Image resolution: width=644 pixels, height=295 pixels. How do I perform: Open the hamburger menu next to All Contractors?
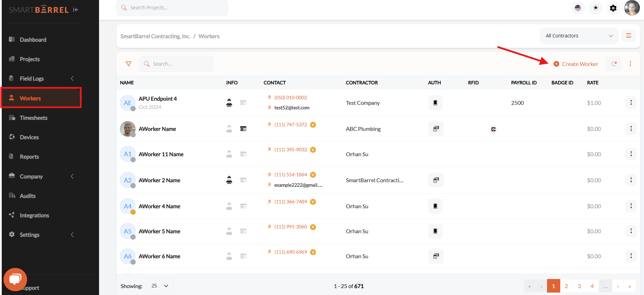click(629, 36)
